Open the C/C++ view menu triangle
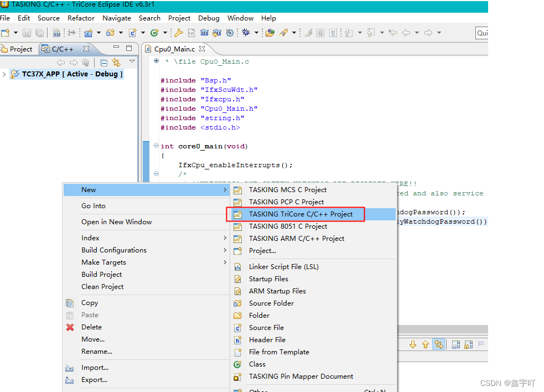The image size is (544, 392). tap(132, 62)
